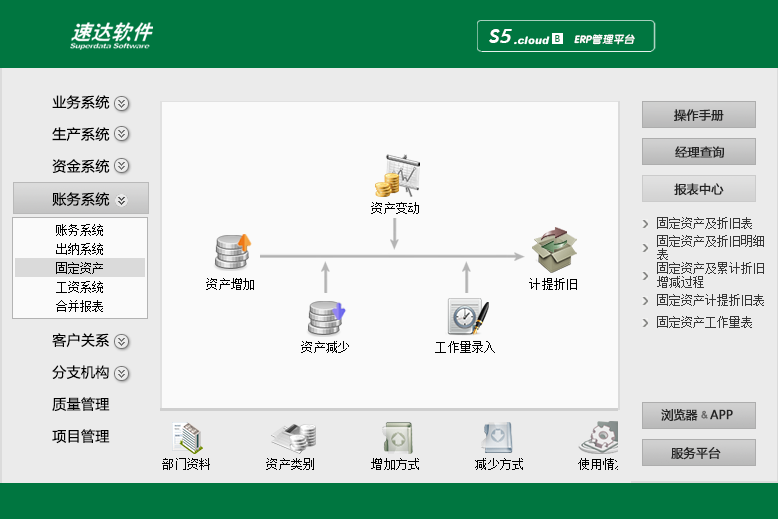Open 固定资产工作量表 report link
This screenshot has height=521, width=778.
pyautogui.click(x=704, y=323)
